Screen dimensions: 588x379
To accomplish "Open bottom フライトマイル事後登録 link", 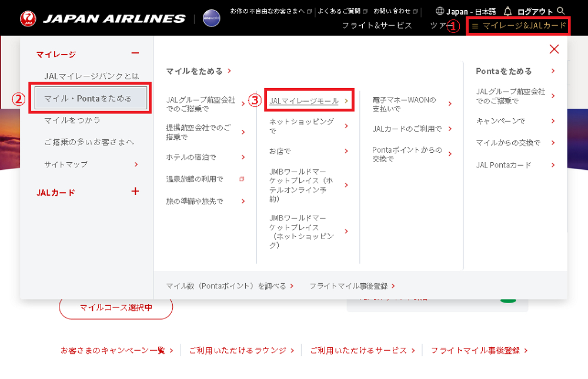I will pos(479,351).
